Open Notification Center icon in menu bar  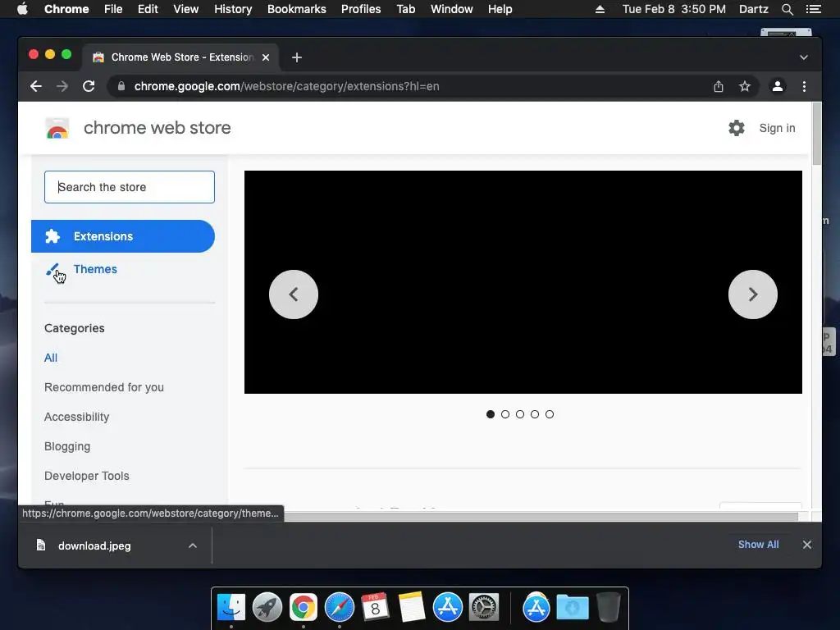tap(813, 9)
